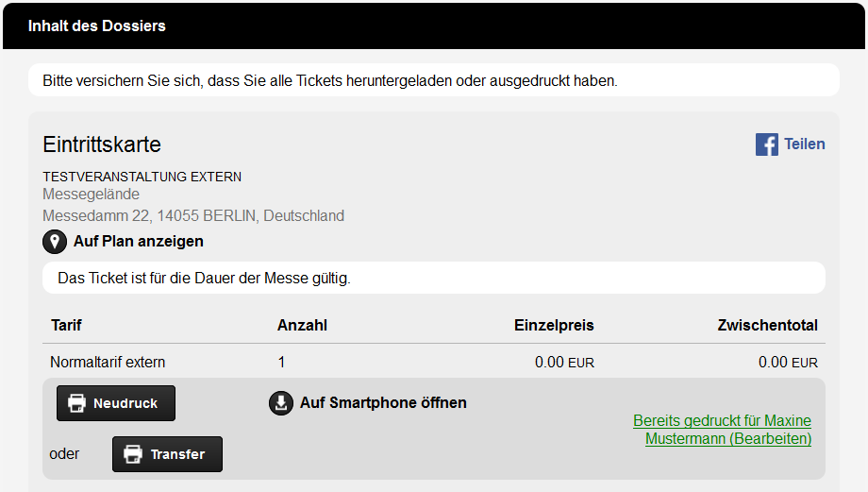Open Auf Plan anzeigen map link
The height and width of the screenshot is (492, 868).
139,242
